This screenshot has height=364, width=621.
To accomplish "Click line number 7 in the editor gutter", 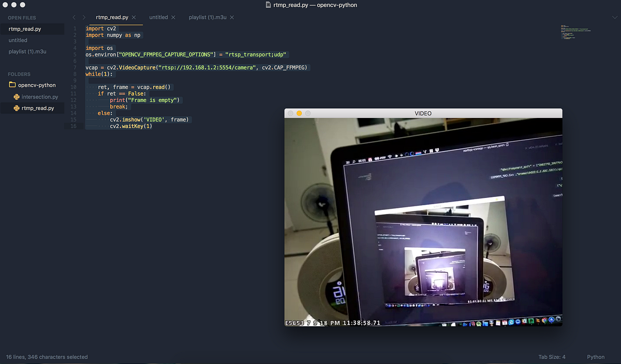I will [x=74, y=67].
